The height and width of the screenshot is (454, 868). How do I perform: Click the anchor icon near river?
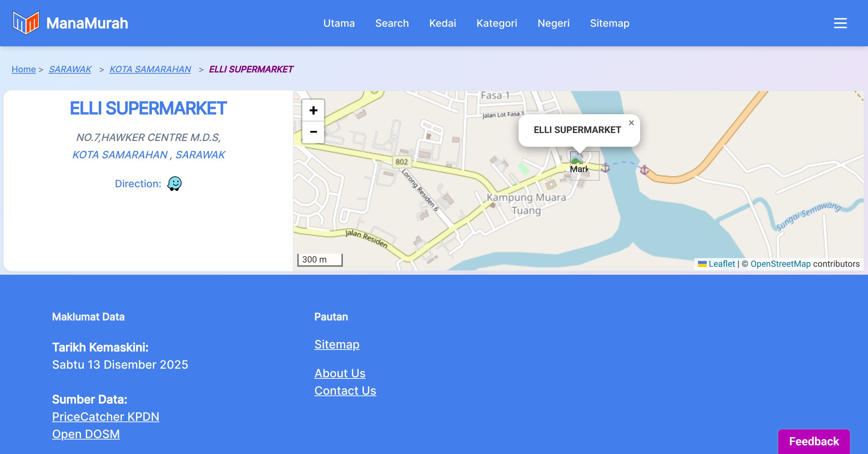605,168
